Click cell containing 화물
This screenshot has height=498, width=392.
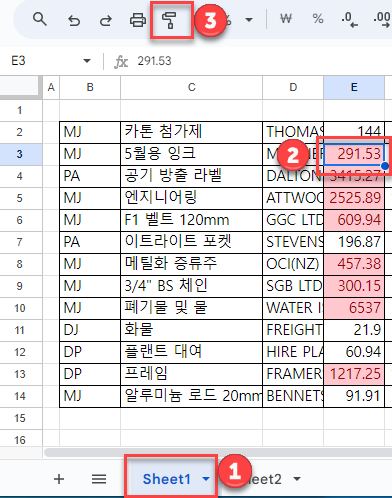(x=191, y=330)
